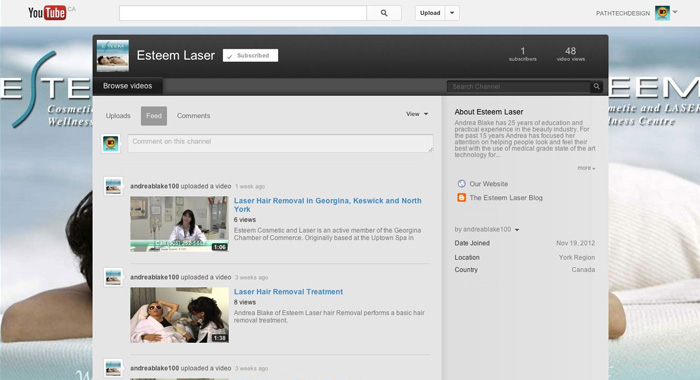The height and width of the screenshot is (380, 700).
Task: Open the Our Website link
Action: [x=488, y=184]
